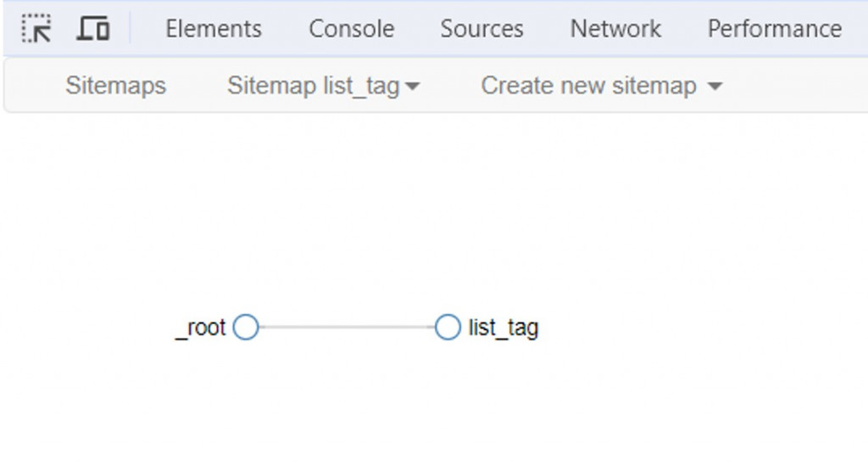Screen dimensions: 868x465
Task: Open the Sitemaps list link
Action: (x=116, y=86)
